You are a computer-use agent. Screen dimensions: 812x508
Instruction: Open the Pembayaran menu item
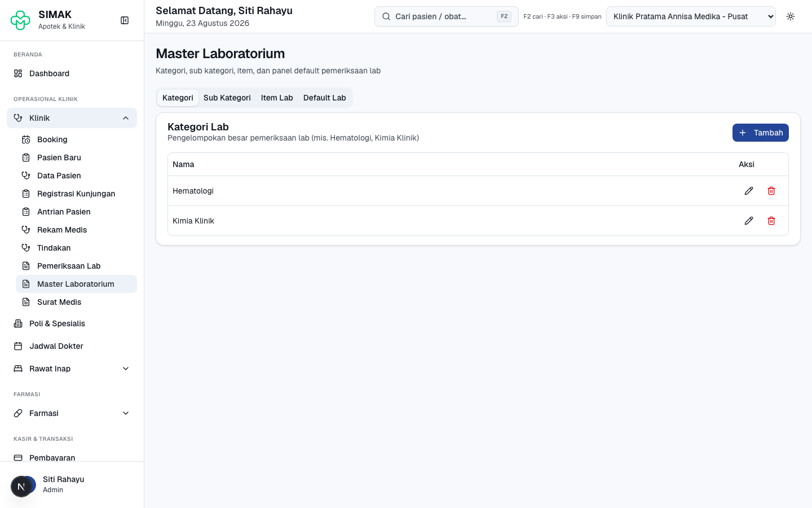72,456
